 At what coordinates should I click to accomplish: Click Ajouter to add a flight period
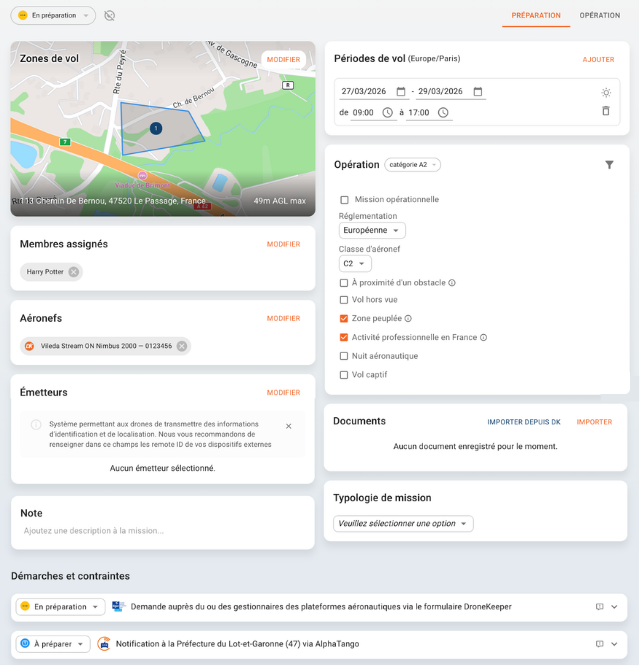coord(598,60)
